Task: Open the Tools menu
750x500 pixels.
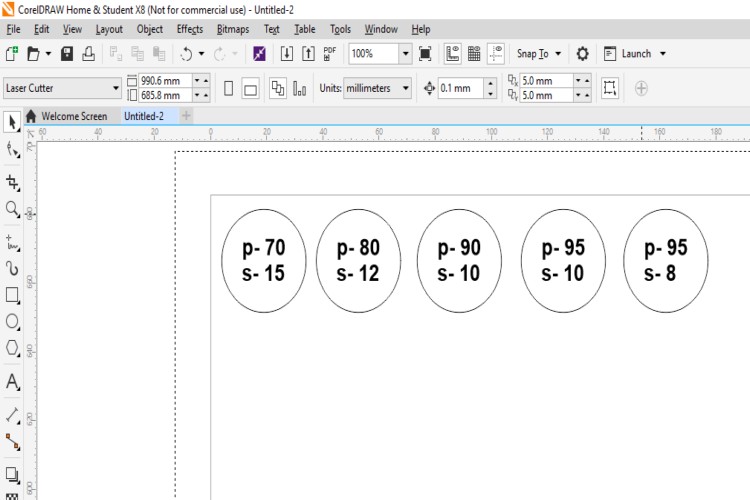Action: pos(340,29)
